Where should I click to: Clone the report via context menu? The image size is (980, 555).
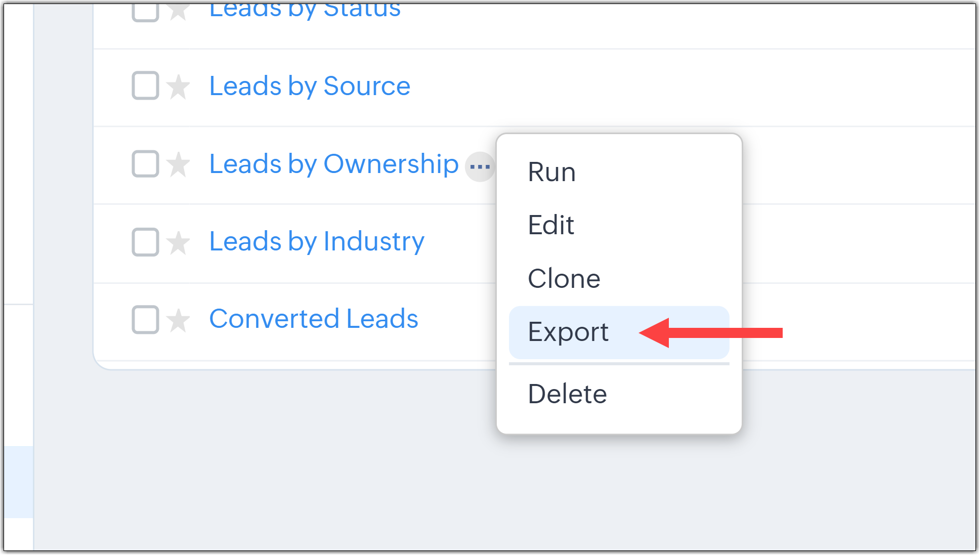(564, 279)
